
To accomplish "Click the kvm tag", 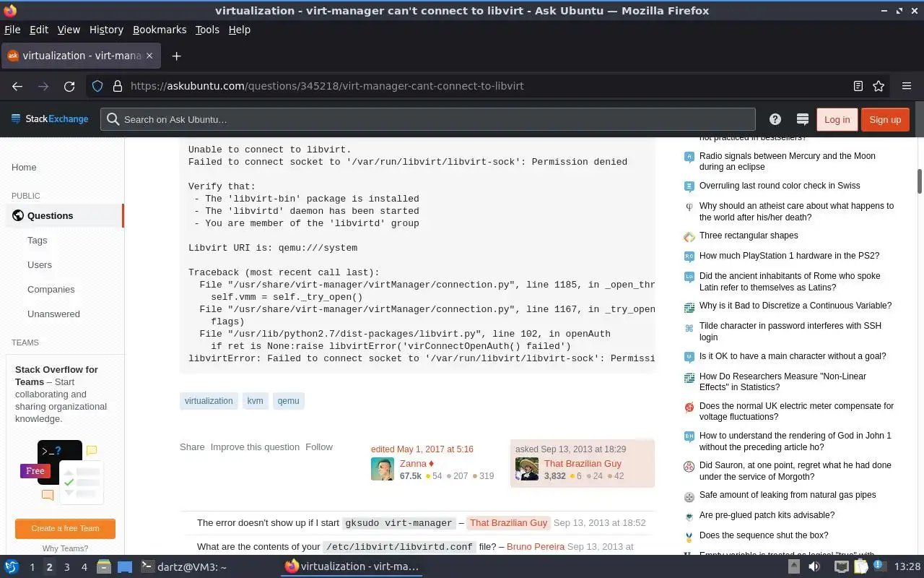I will tap(255, 401).
